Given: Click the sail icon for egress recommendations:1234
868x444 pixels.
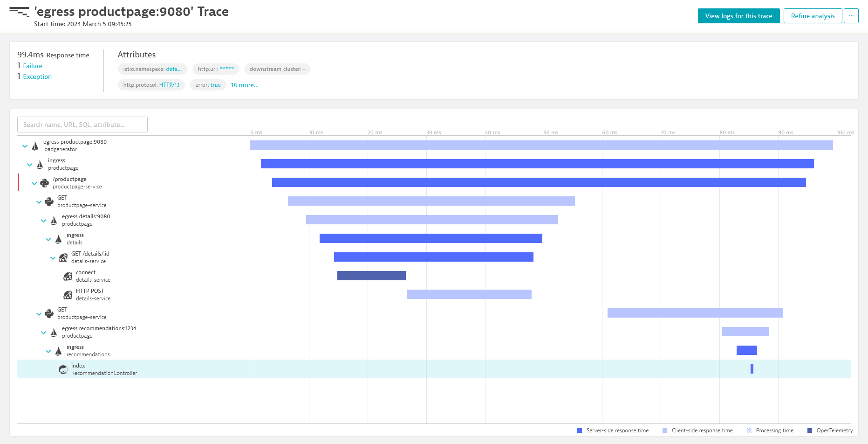Looking at the screenshot, I should pos(54,333).
